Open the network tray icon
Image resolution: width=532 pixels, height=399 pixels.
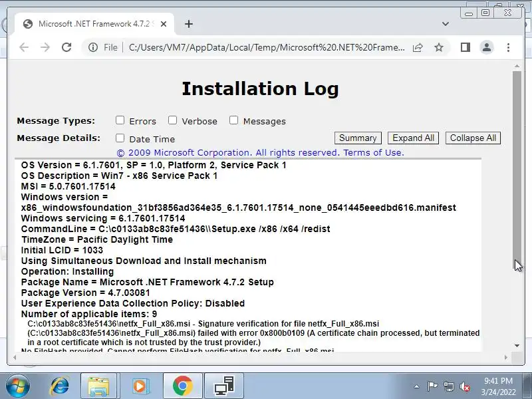pos(448,386)
